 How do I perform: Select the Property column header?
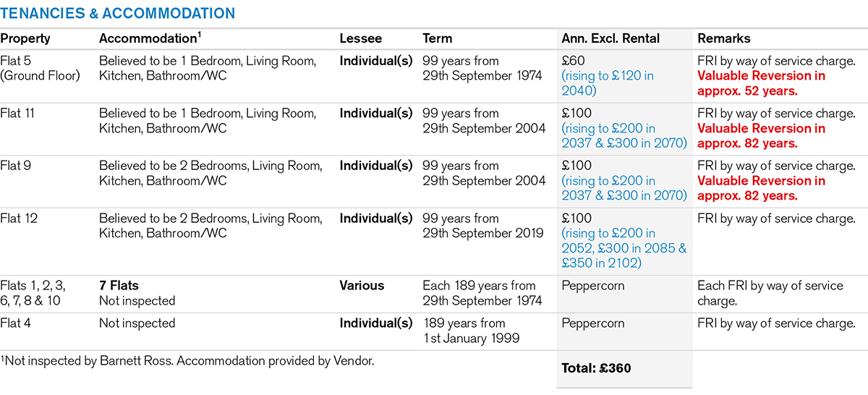(25, 39)
